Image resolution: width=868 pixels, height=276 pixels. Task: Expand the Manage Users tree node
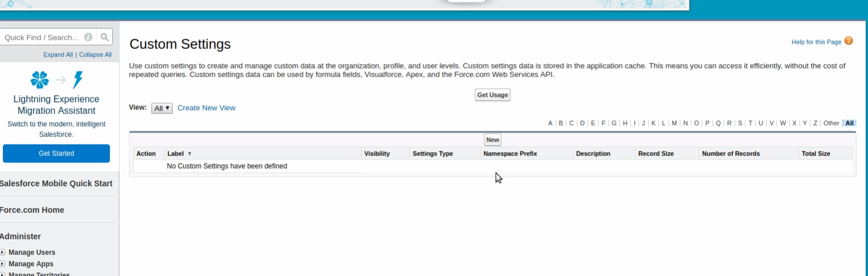coord(3,252)
